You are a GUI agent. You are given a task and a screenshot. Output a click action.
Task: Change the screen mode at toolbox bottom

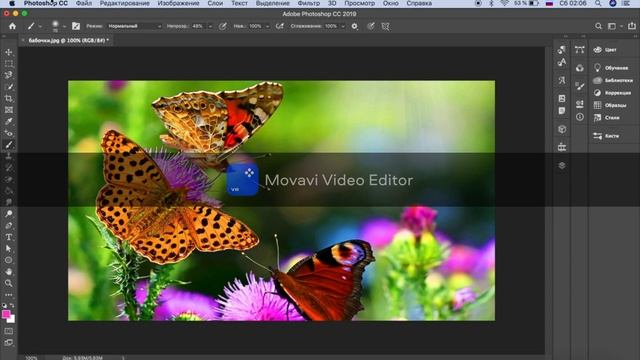[x=9, y=342]
